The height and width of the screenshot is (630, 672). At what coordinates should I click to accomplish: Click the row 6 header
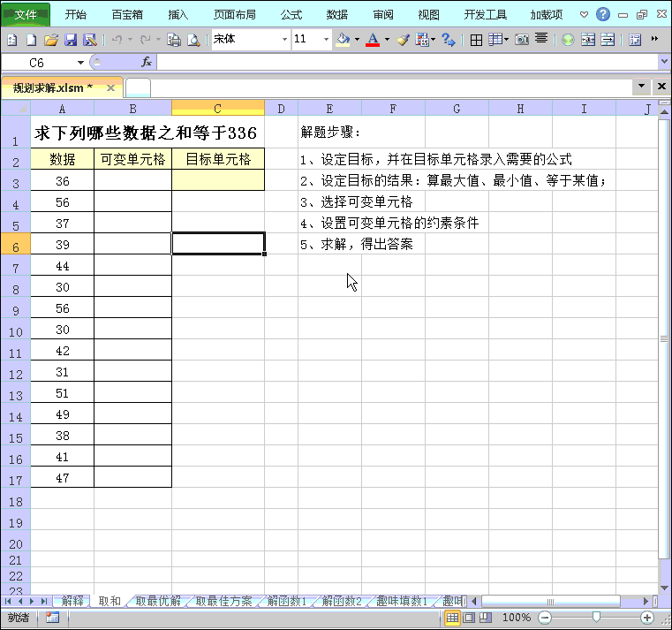pyautogui.click(x=15, y=245)
